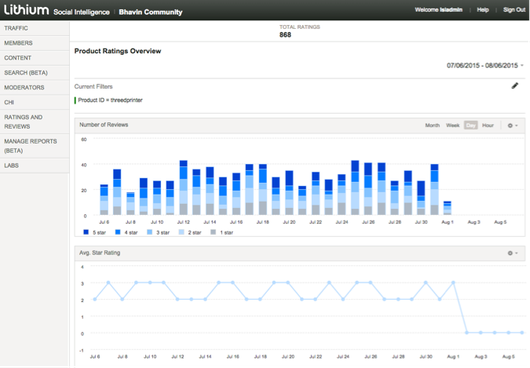Edit current filters with pencil icon
Image resolution: width=530 pixels, height=368 pixels.
514,86
